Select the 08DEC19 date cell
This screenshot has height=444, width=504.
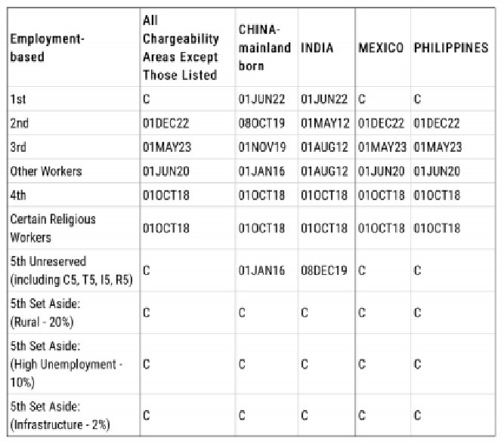[324, 269]
